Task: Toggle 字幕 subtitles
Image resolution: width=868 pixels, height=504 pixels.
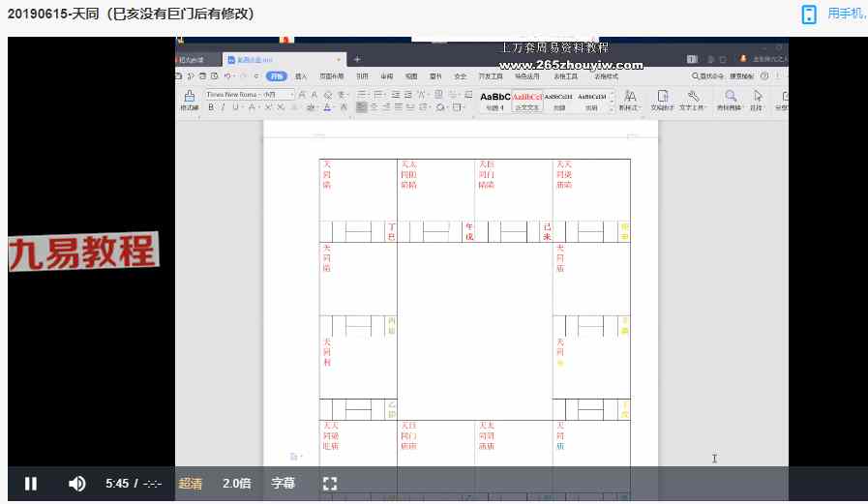Action: pyautogui.click(x=283, y=484)
